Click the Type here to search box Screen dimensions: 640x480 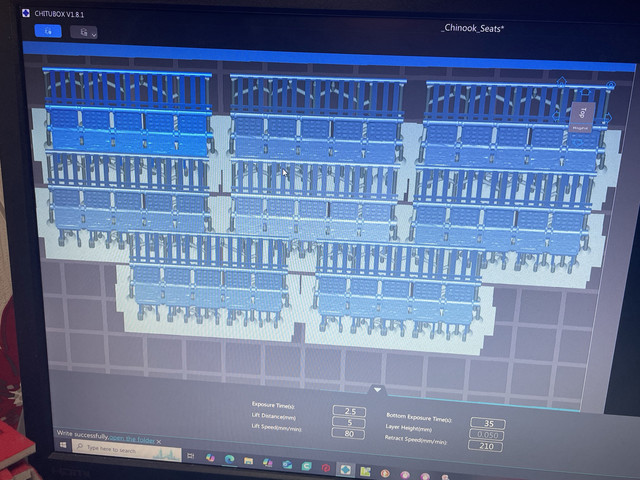[127, 451]
